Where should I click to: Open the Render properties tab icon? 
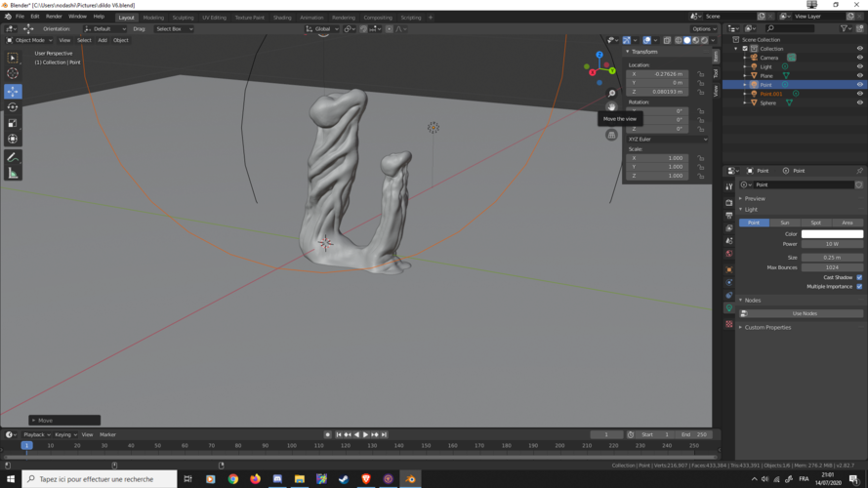(x=729, y=202)
